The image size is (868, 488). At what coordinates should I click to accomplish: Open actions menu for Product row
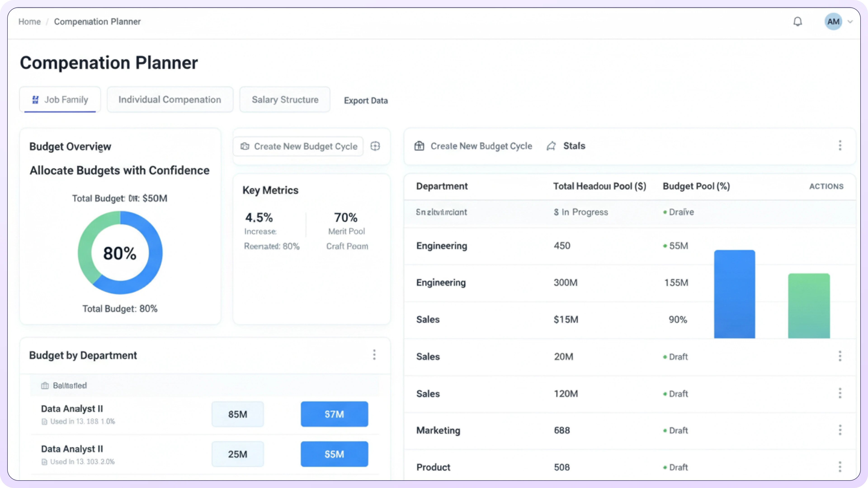[840, 467]
